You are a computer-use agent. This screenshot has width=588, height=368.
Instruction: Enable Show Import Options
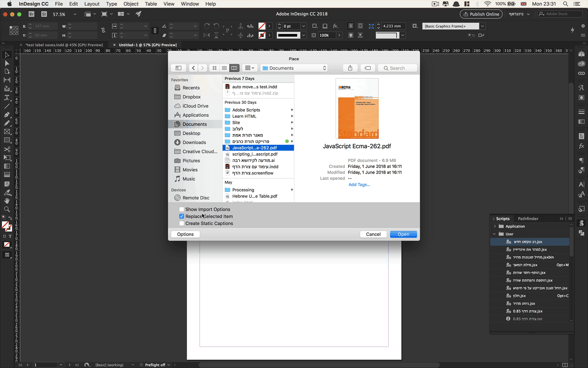point(182,209)
